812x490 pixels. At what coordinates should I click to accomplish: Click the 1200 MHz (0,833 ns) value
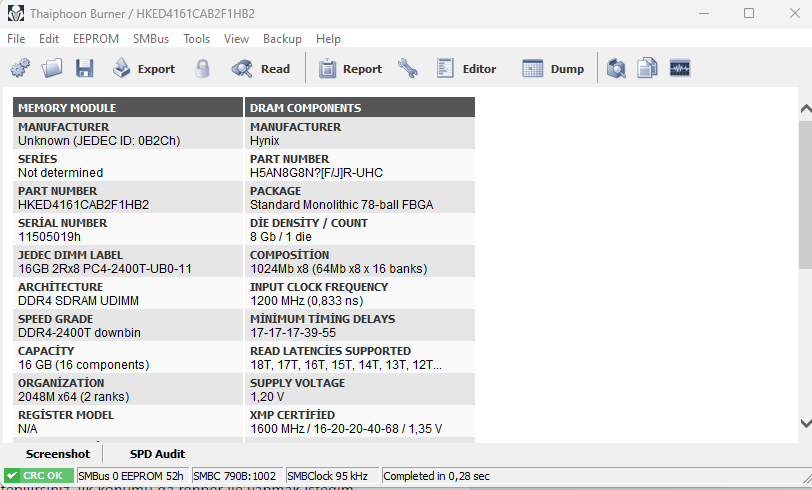click(307, 301)
